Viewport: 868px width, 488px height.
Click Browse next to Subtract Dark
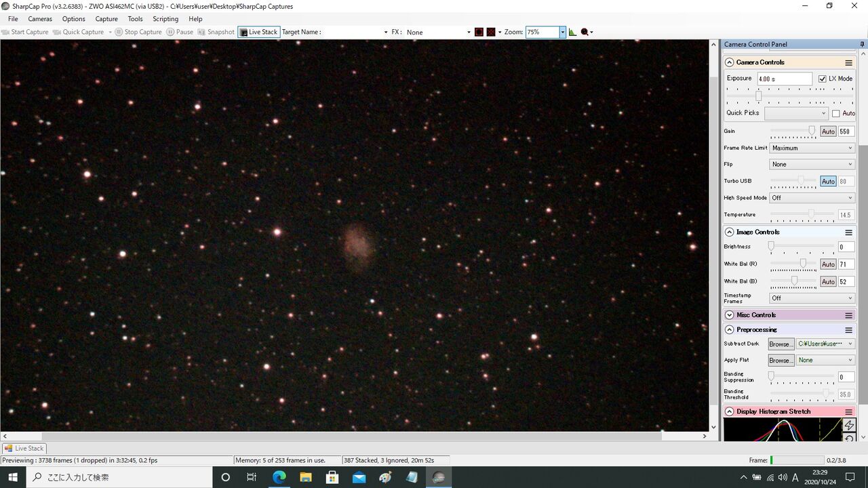780,344
